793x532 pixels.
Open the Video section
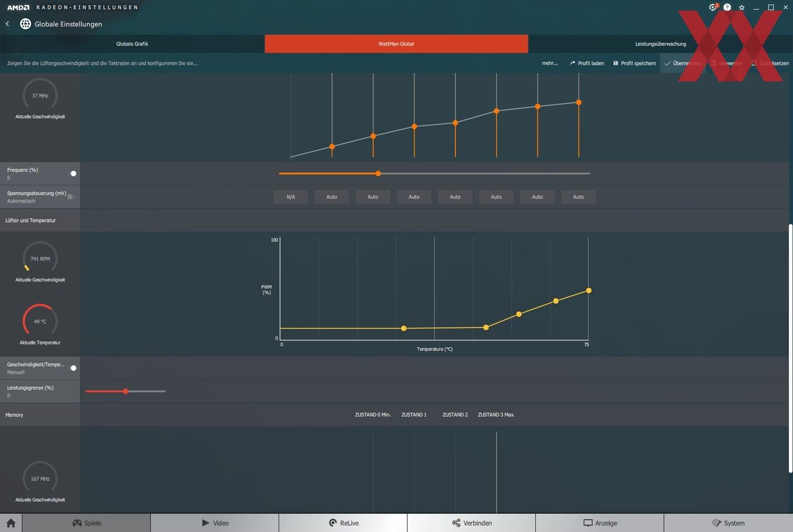tap(215, 523)
